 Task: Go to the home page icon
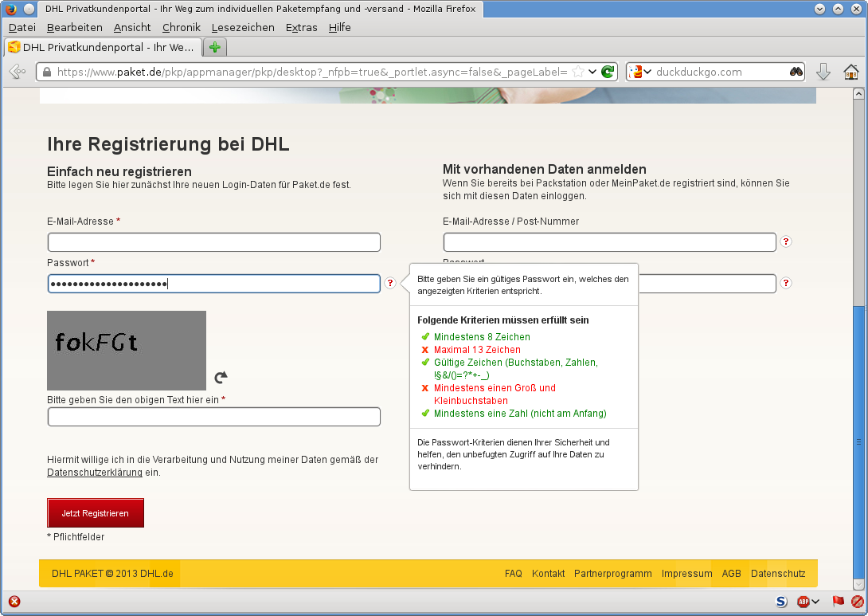pos(850,72)
